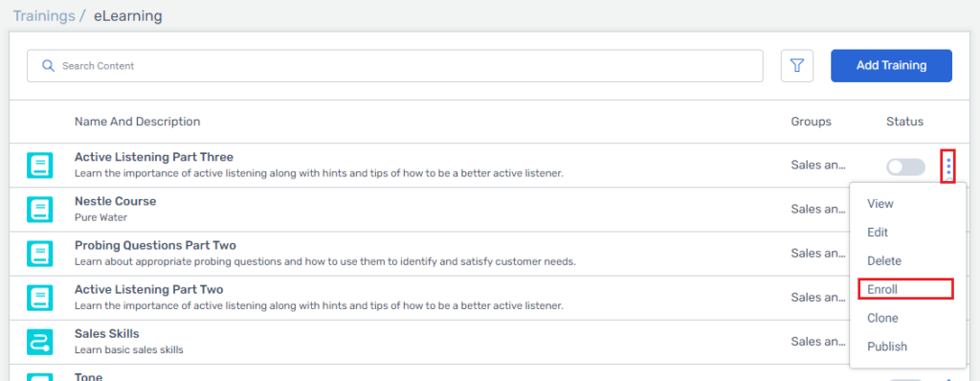Open Active Listening Part Three three-dot menu
The width and height of the screenshot is (980, 381).
948,167
